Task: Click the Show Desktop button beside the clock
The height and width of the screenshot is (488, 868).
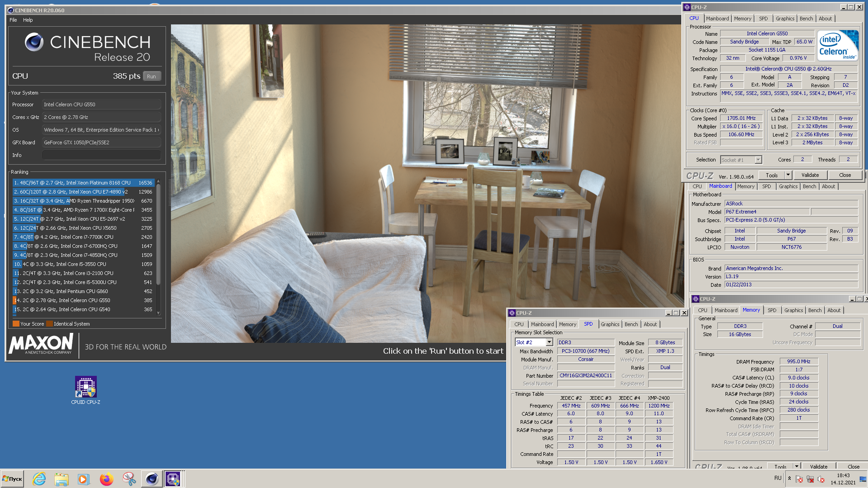Action: pyautogui.click(x=863, y=479)
